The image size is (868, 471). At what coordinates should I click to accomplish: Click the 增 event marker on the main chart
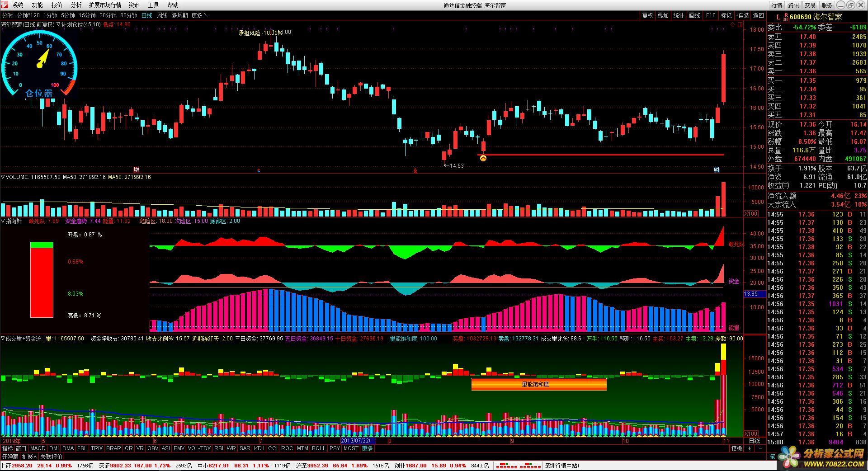pos(137,170)
